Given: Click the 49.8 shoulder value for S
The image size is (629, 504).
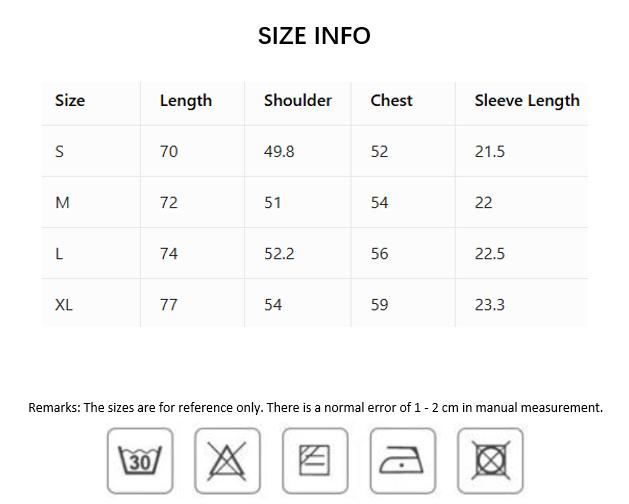Looking at the screenshot, I should click(279, 152).
